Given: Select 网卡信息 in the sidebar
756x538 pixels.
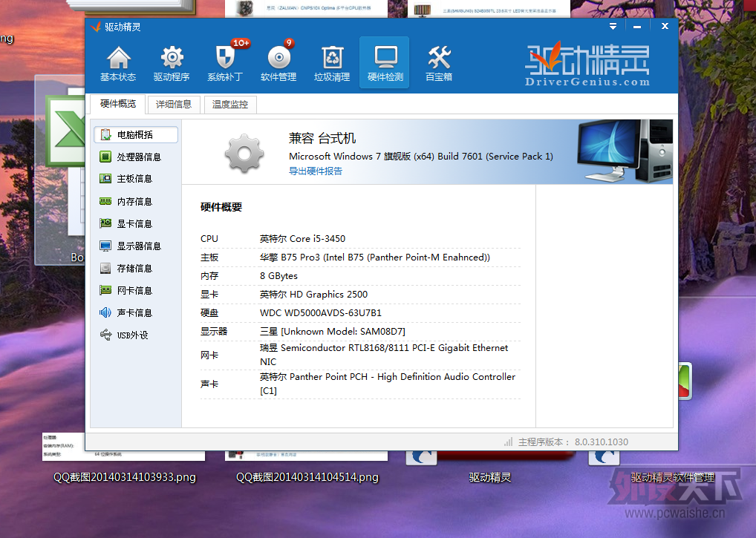Looking at the screenshot, I should (135, 290).
